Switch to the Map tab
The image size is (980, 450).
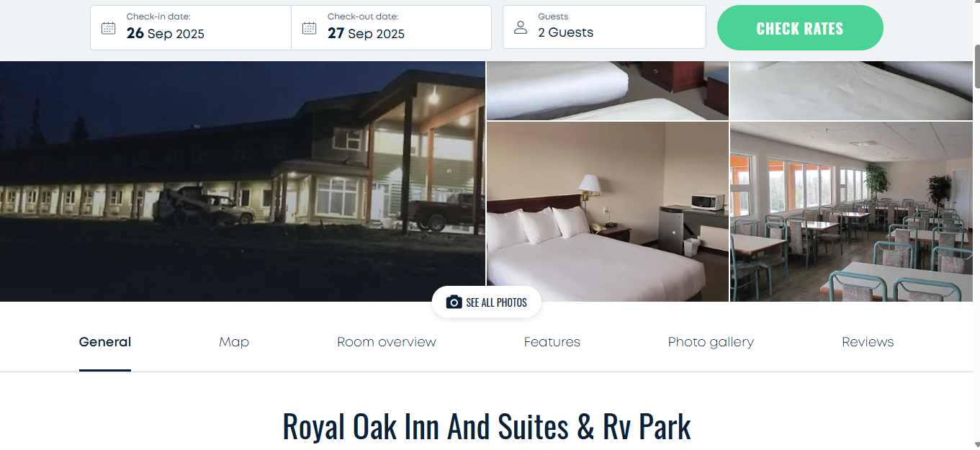[234, 342]
